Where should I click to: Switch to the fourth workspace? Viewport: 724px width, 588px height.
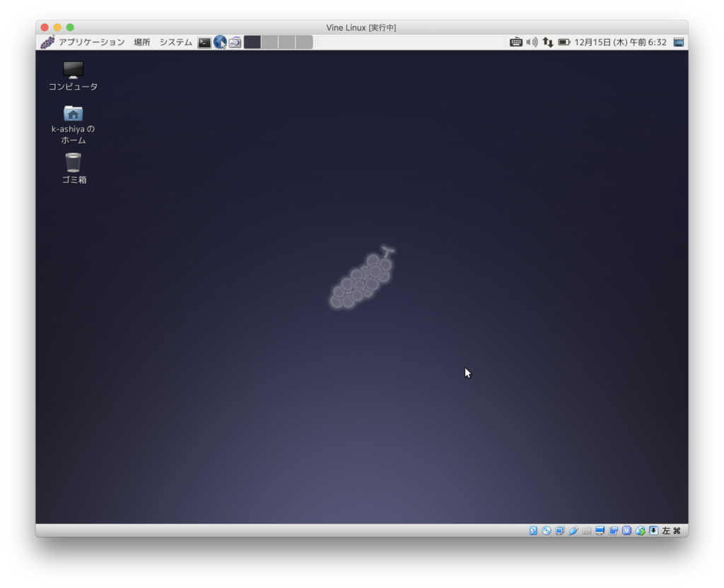(x=304, y=42)
